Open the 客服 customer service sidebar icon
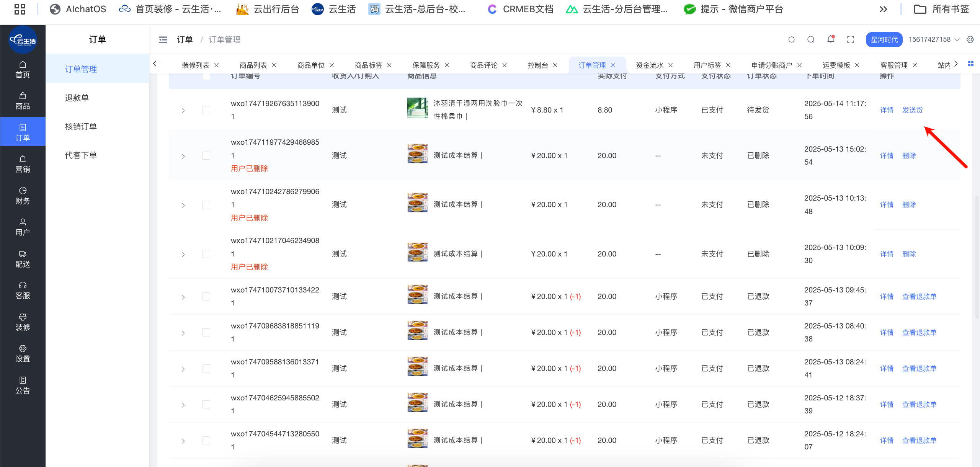Viewport: 980px width, 467px height. [x=23, y=291]
